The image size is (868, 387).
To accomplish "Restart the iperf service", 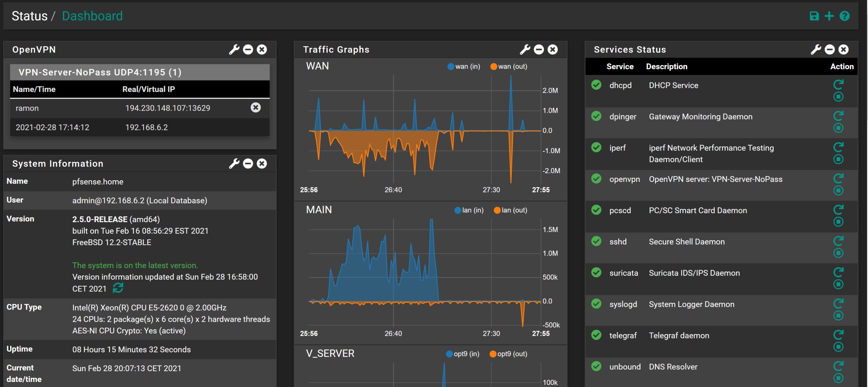I will click(838, 147).
